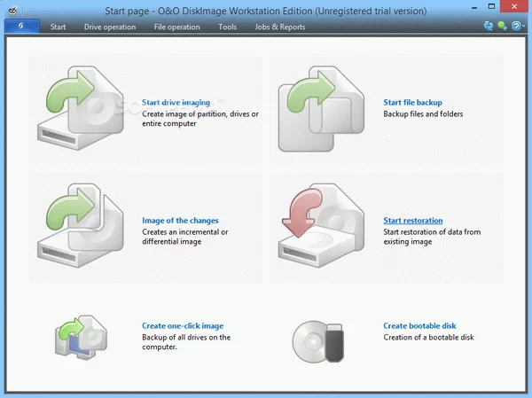This screenshot has height=398, width=532.
Task: Click 'Backup of all drives on the' description
Action: tap(186, 337)
